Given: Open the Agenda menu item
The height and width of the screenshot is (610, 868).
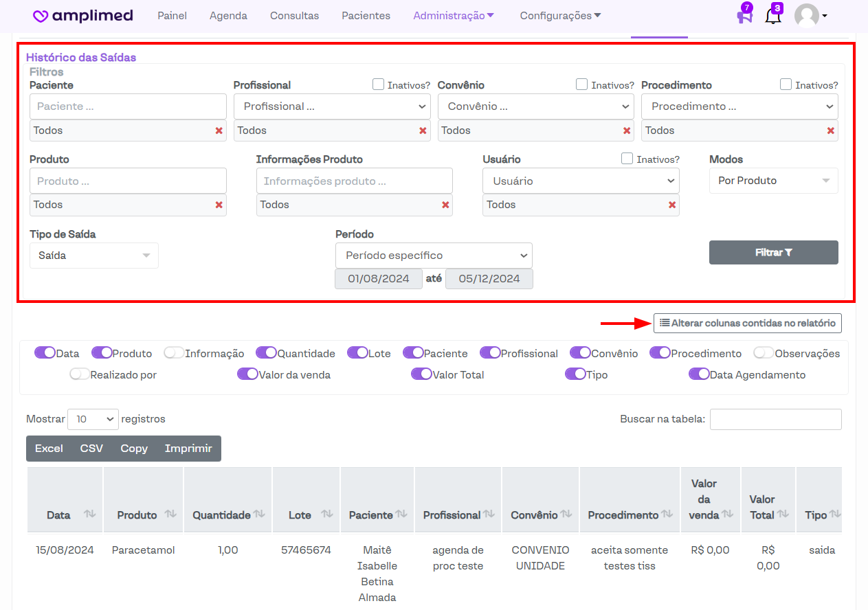Looking at the screenshot, I should point(228,16).
